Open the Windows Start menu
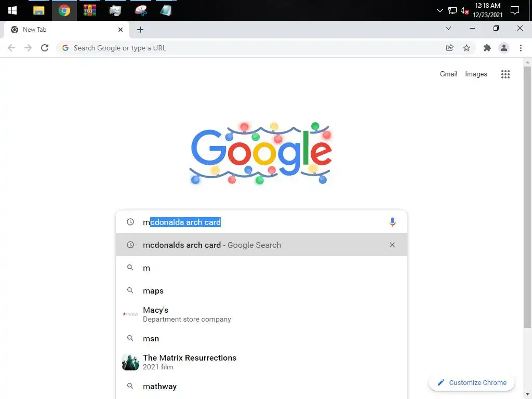 click(12, 10)
